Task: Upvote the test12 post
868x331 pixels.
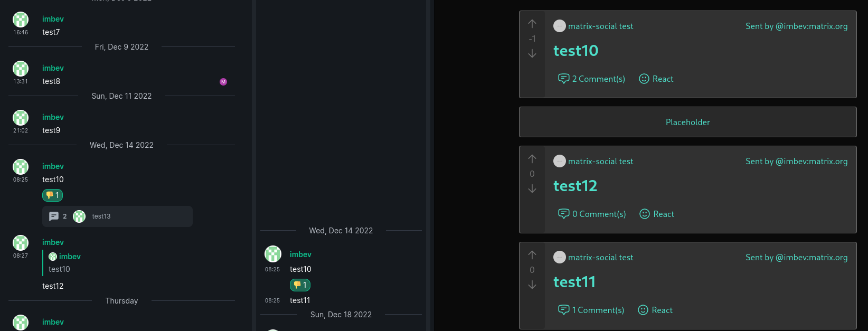Action: (x=532, y=159)
